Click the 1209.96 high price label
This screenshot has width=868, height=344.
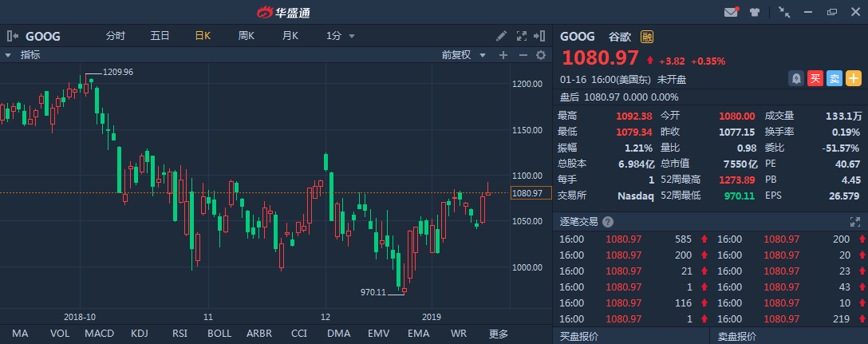(x=118, y=72)
